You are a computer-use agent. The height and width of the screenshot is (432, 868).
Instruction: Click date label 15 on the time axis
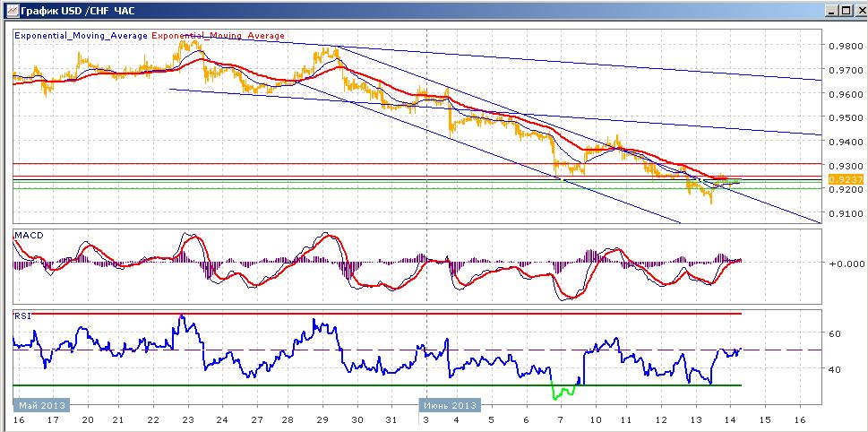coord(765,419)
